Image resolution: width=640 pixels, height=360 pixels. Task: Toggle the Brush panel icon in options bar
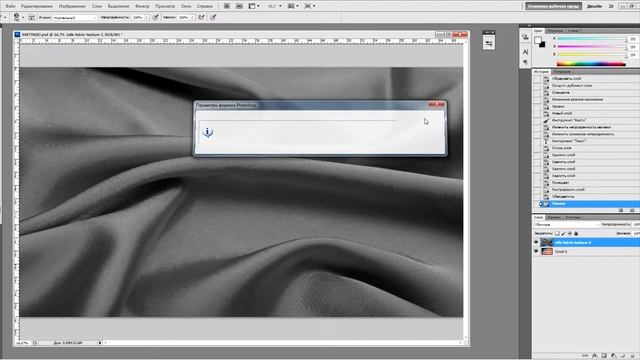[x=31, y=17]
